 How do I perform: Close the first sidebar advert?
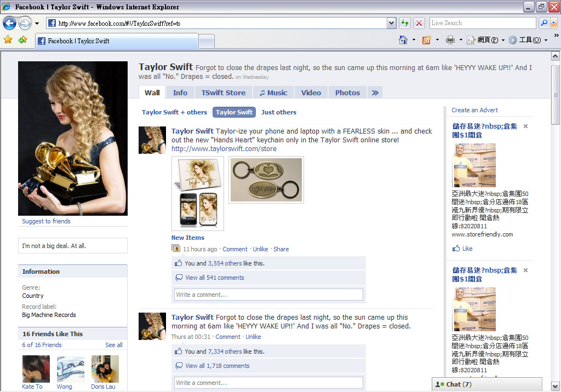[x=525, y=126]
